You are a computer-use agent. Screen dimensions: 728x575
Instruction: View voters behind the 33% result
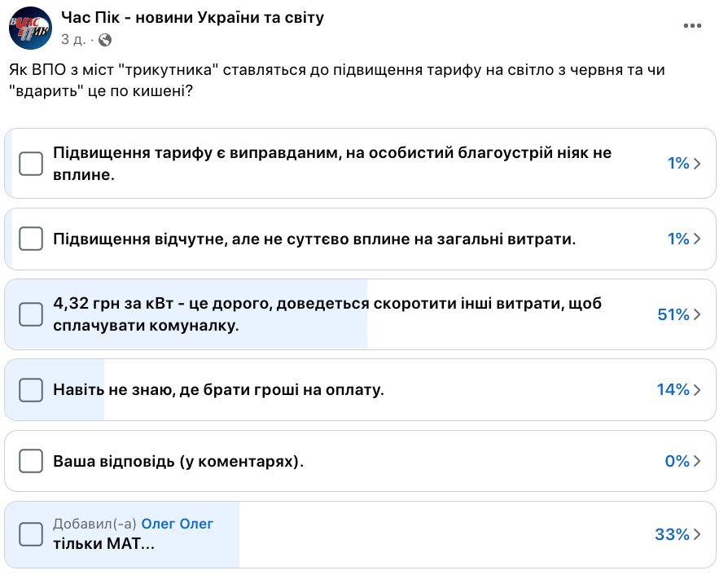click(678, 534)
